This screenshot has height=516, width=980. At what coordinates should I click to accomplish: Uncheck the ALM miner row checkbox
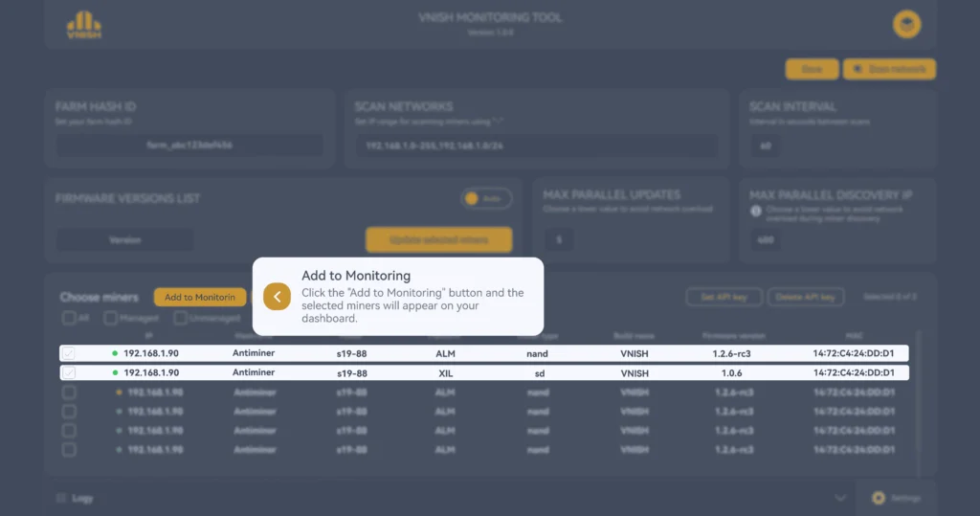[69, 353]
